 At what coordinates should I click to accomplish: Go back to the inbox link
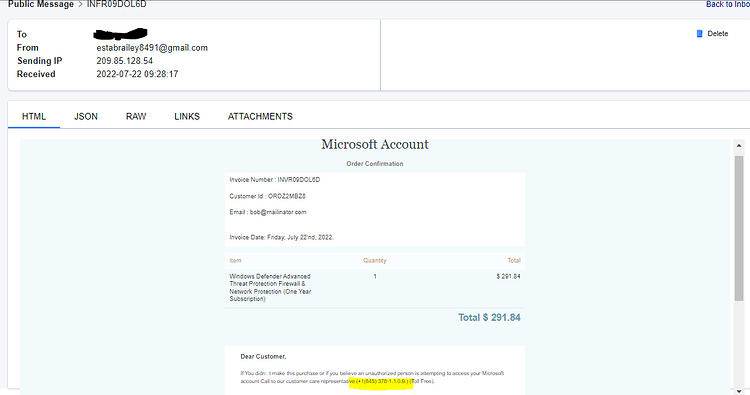(728, 4)
